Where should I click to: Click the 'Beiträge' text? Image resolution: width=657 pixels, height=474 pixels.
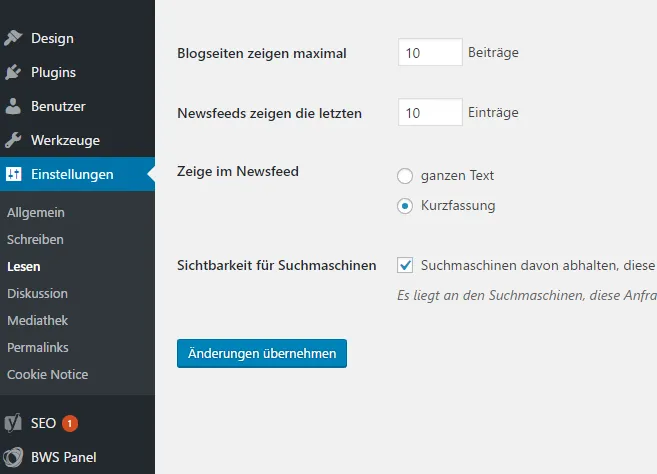tap(493, 53)
